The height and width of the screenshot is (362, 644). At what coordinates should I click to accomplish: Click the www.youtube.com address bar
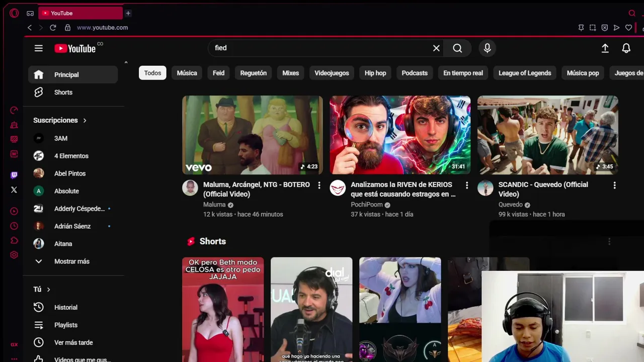coord(102,28)
